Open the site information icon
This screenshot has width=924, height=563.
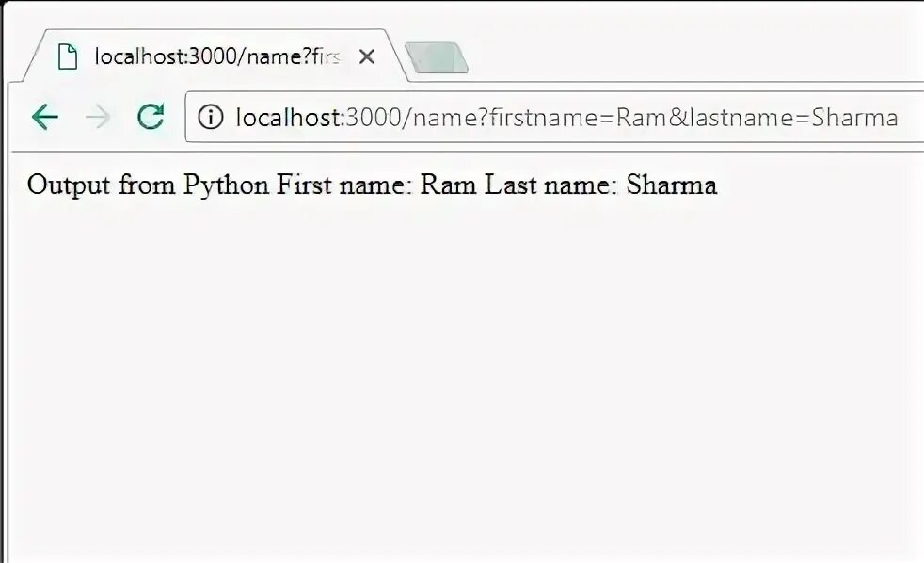coord(211,118)
